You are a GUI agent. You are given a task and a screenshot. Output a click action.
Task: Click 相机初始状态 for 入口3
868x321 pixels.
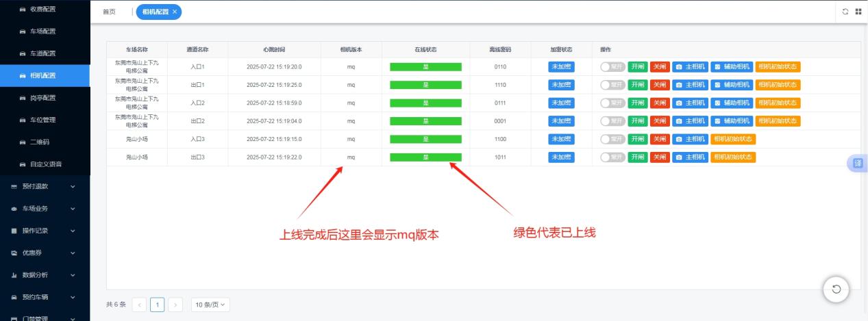733,139
